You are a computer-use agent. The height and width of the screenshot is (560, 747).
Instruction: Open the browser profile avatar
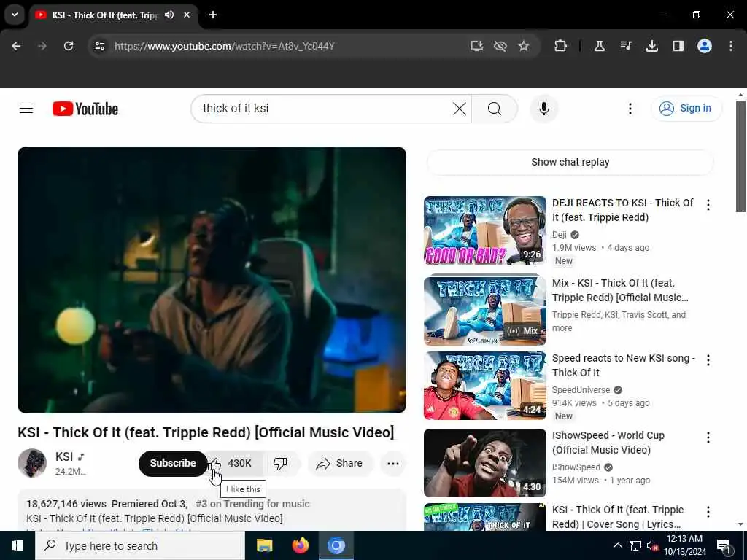tap(705, 46)
